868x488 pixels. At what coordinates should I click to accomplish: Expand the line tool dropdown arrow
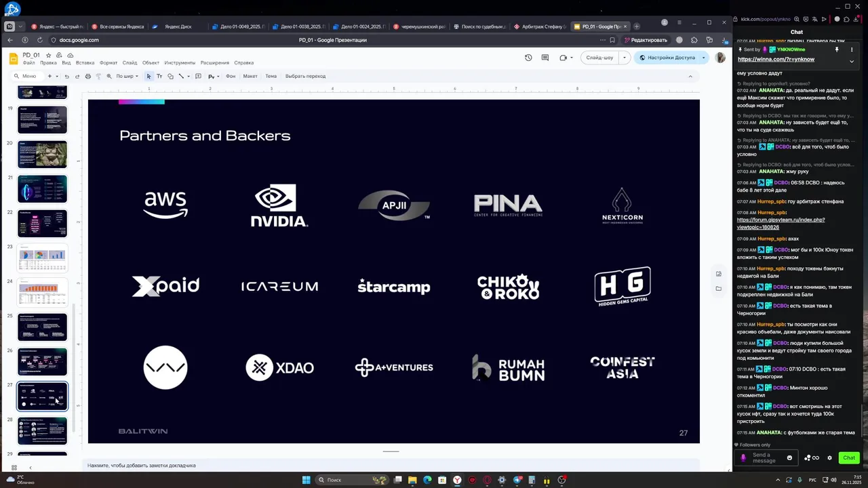point(188,76)
